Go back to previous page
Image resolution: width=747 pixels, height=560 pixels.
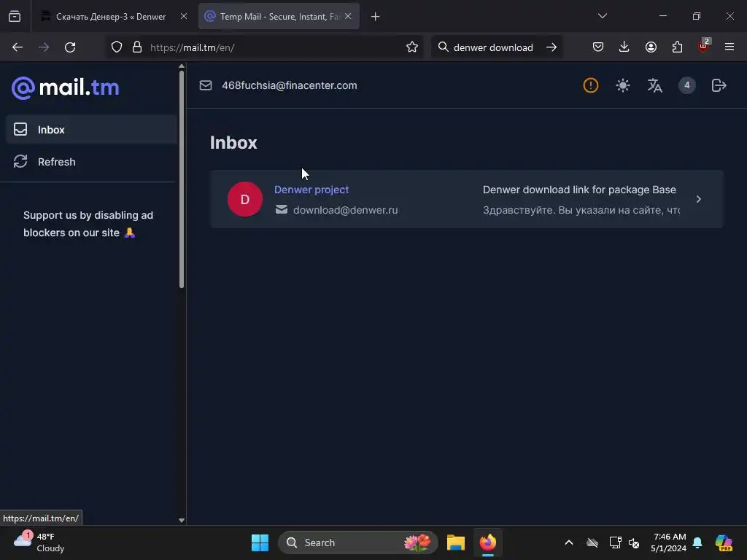click(x=18, y=47)
